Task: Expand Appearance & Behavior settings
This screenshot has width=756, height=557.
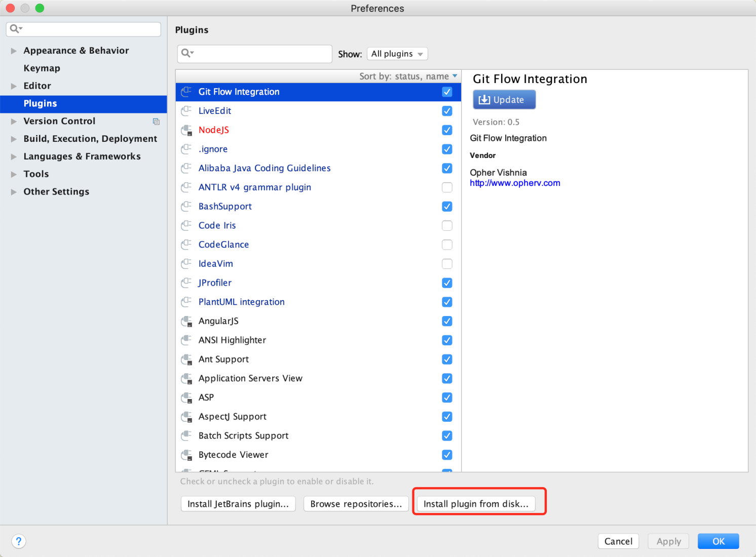Action: 14,51
